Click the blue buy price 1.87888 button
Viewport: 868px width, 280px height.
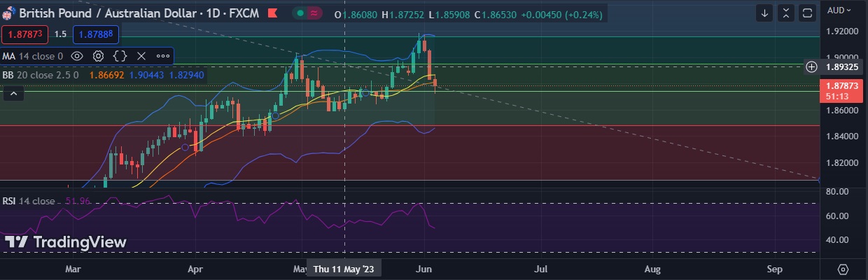(96, 34)
